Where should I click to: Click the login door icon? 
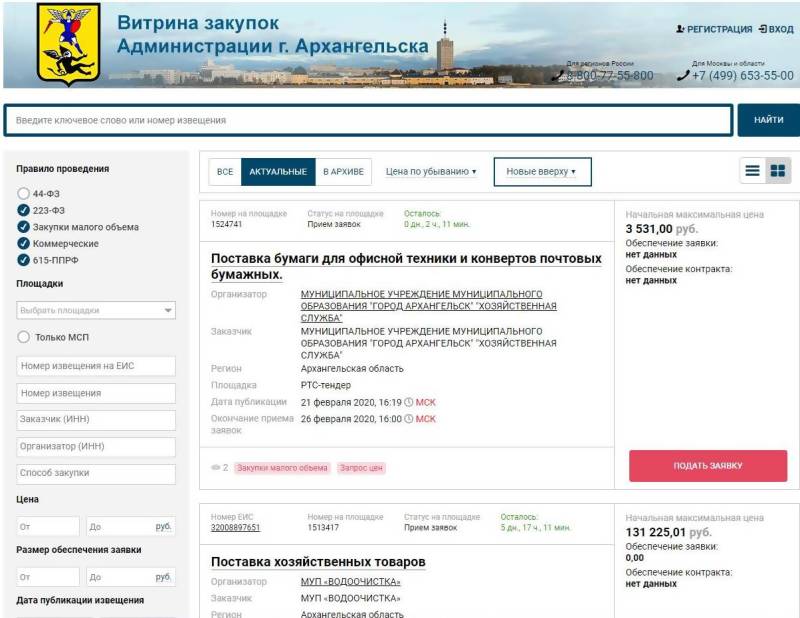762,30
